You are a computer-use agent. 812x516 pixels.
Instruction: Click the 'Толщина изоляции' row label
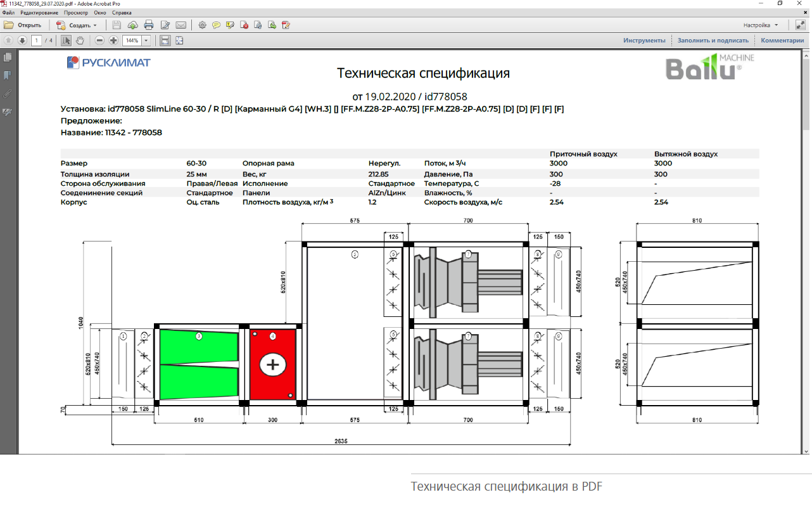click(95, 174)
